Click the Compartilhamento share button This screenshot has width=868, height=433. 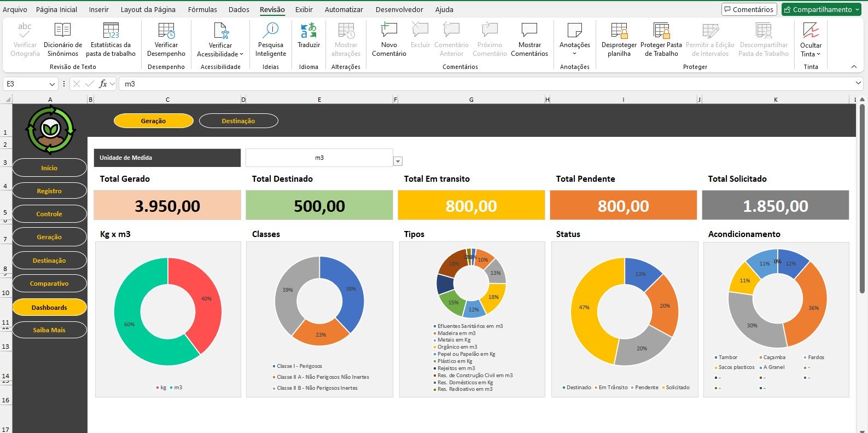click(822, 9)
